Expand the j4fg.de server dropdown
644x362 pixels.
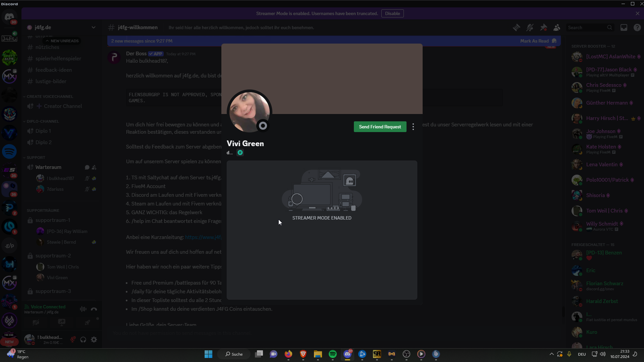click(x=94, y=27)
